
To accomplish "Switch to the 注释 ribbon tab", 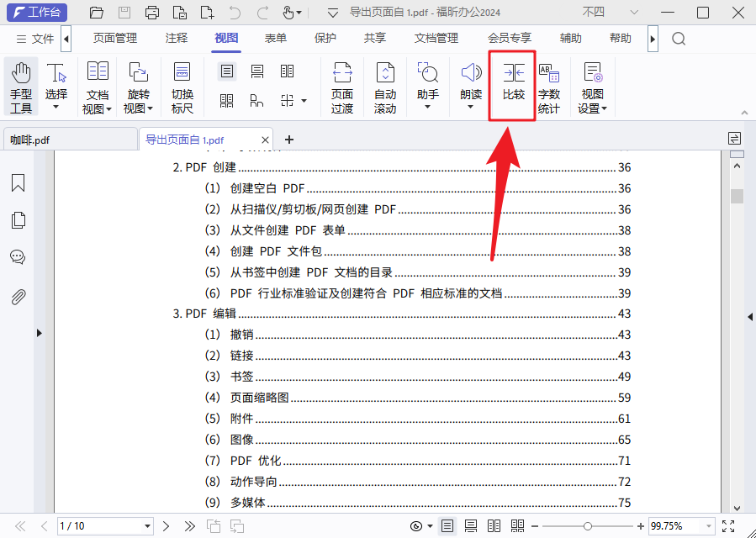I will [177, 39].
